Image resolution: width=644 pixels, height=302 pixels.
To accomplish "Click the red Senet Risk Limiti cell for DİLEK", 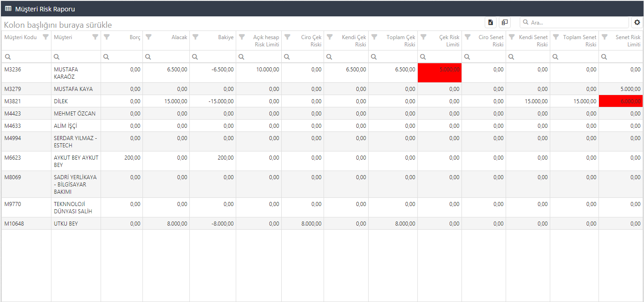I will [620, 101].
